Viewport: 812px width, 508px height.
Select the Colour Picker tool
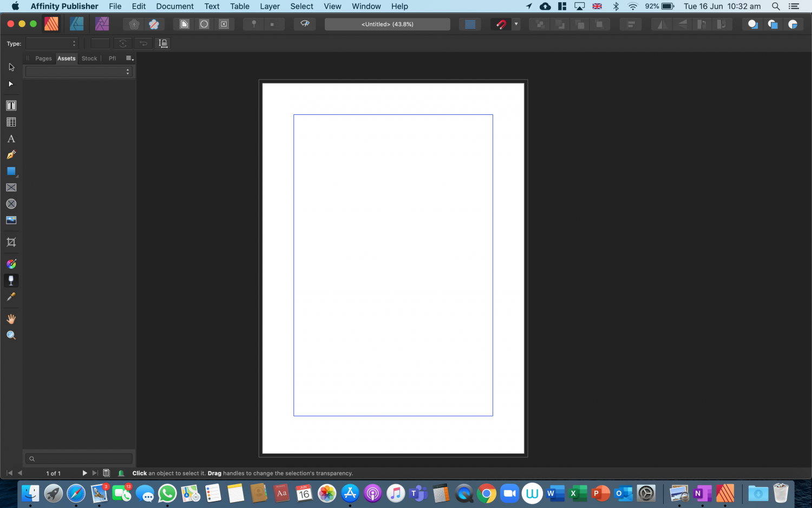(x=11, y=297)
